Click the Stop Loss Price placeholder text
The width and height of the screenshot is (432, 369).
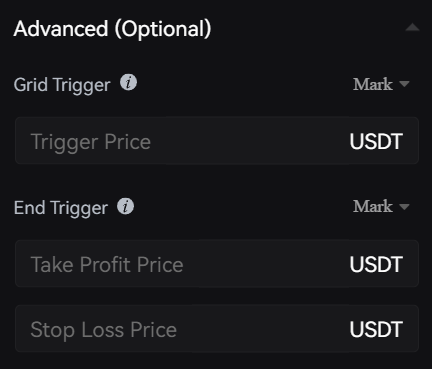(x=104, y=330)
